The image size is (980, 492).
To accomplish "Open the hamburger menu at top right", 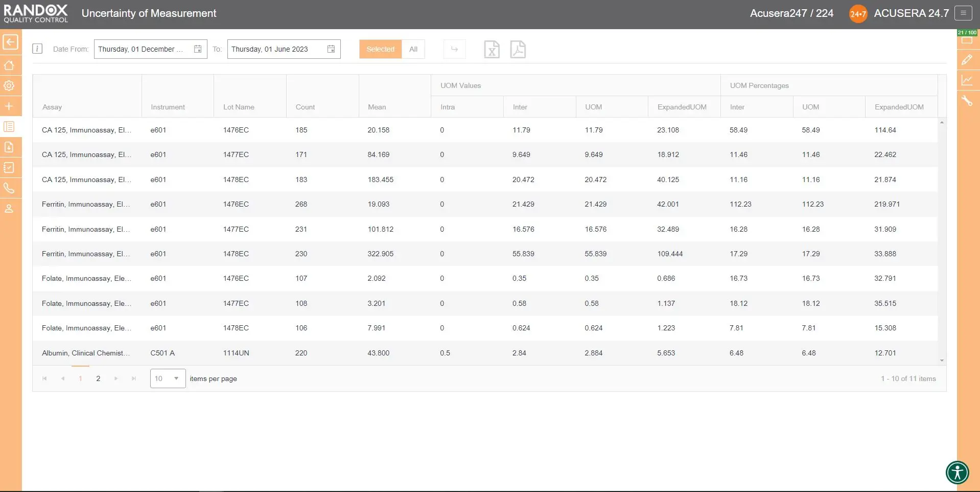I will 963,13.
